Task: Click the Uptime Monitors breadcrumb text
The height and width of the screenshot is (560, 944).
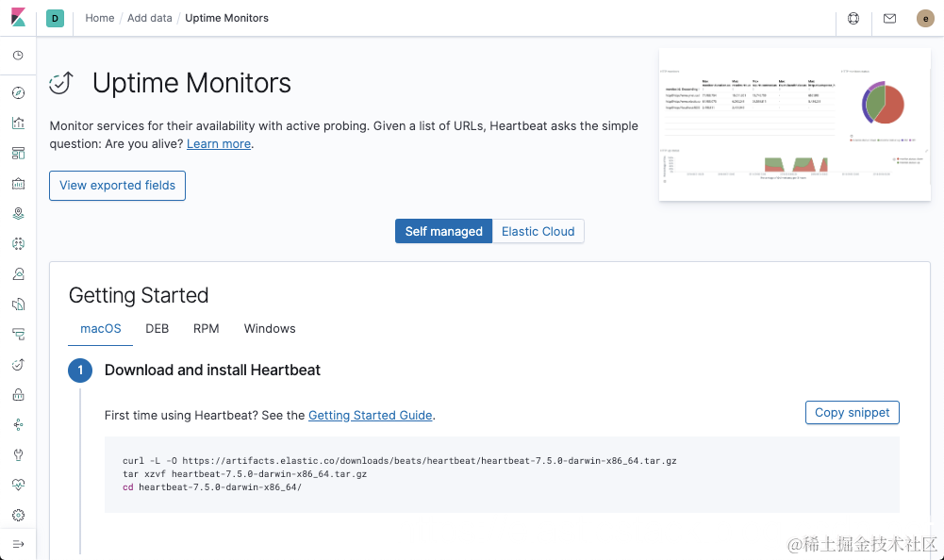Action: click(x=226, y=18)
